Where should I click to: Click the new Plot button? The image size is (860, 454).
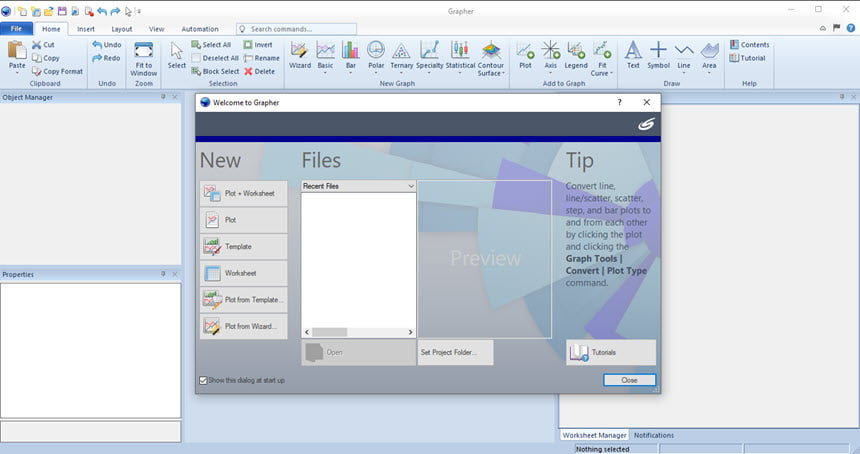point(244,220)
